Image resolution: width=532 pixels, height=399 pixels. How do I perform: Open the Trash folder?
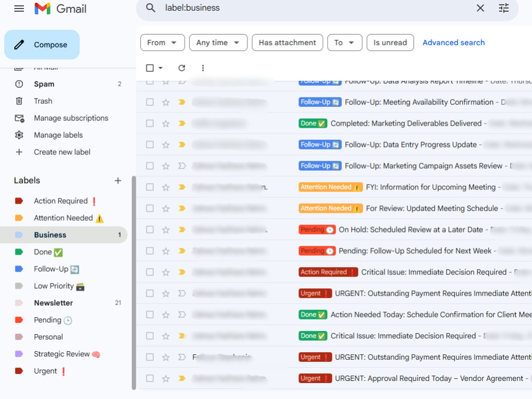(x=64, y=101)
